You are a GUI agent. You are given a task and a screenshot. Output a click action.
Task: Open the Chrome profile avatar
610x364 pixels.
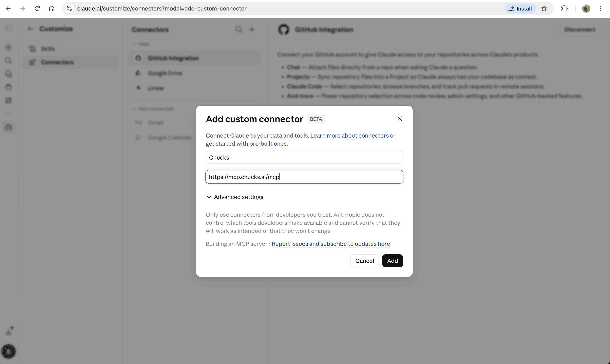click(586, 8)
